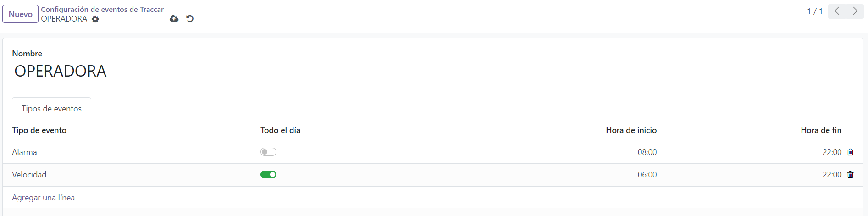Sort by the Tipo de evento column header
Viewport: 868px width, 216px height.
coord(39,130)
